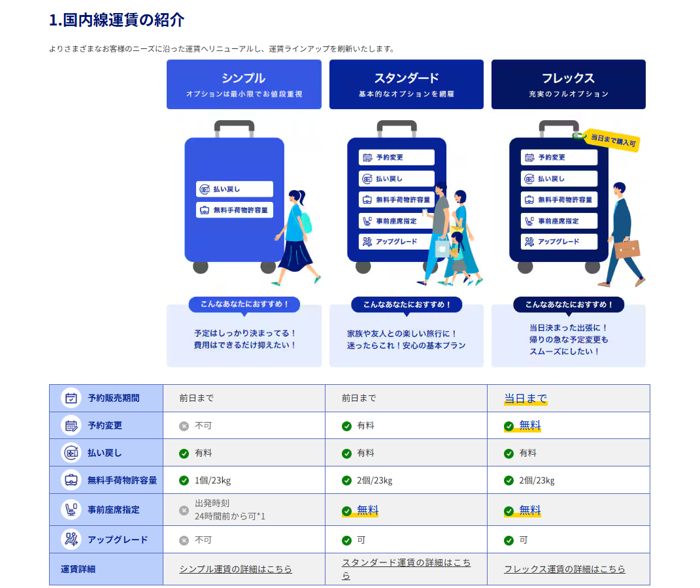Click 払い戻し tag on フレックス suitcase
This screenshot has width=700, height=588.
click(x=559, y=178)
